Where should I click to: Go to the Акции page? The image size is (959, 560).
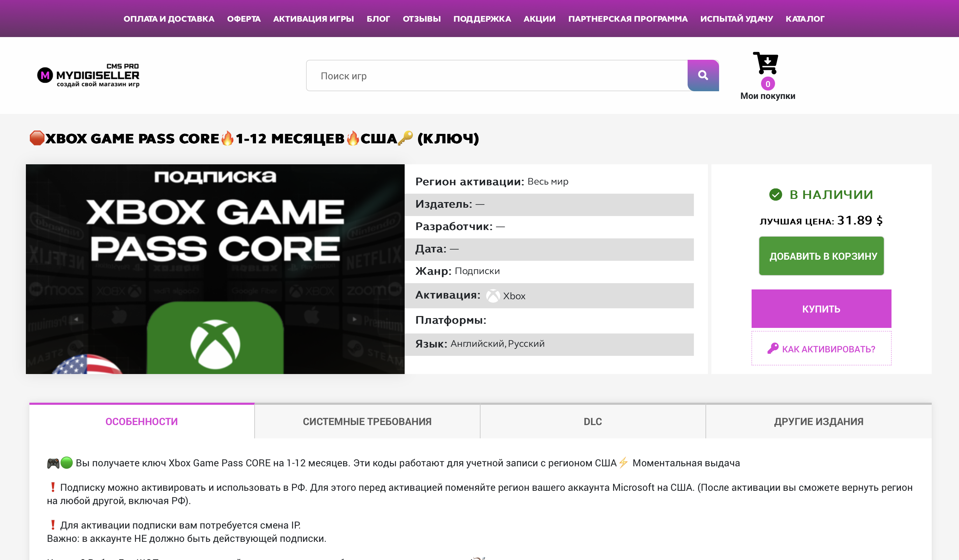click(539, 19)
